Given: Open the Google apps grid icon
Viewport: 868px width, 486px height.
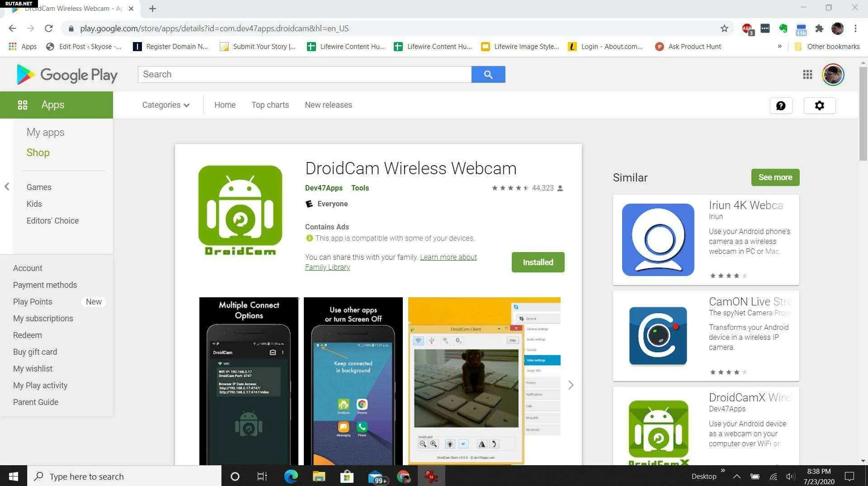Looking at the screenshot, I should coord(807,74).
